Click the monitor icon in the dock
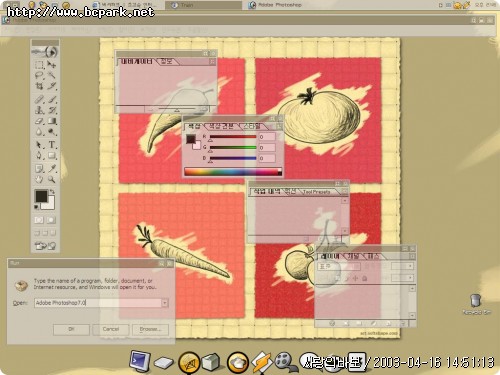Viewport: 500px width, 375px height. (x=140, y=361)
